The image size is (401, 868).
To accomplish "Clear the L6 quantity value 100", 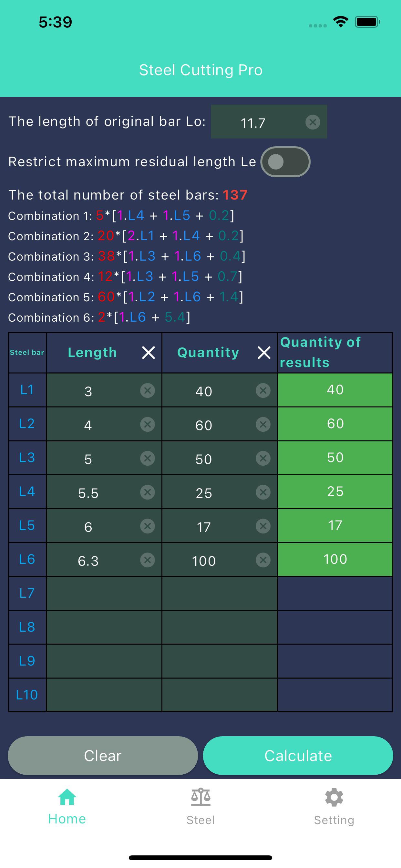I will click(x=263, y=560).
